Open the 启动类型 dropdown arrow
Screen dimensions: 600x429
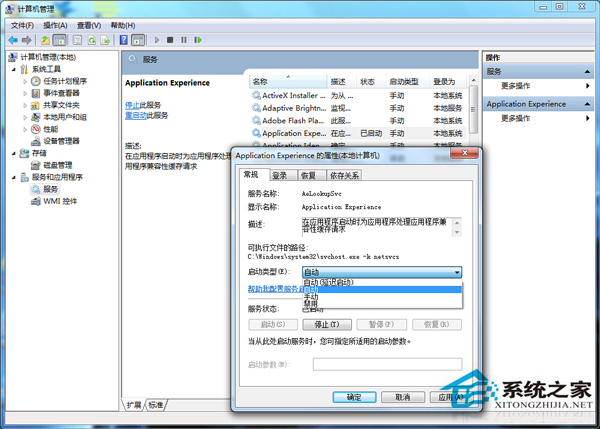point(457,272)
